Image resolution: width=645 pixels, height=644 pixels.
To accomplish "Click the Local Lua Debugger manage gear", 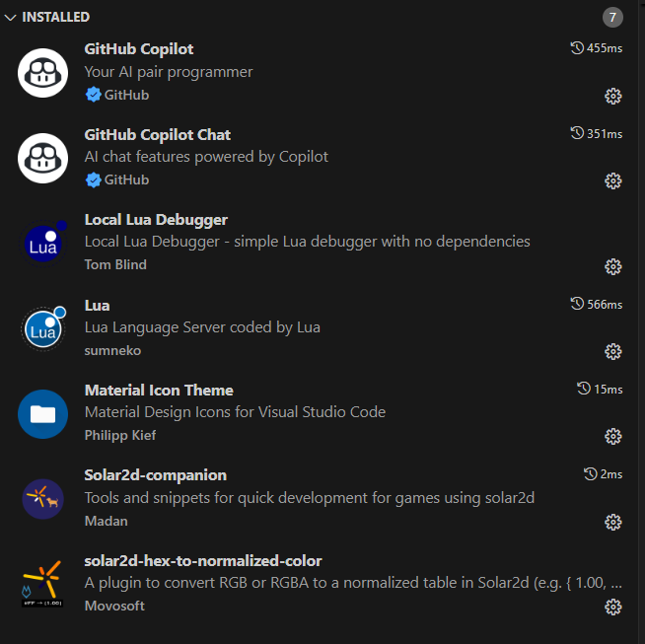I will (x=612, y=267).
